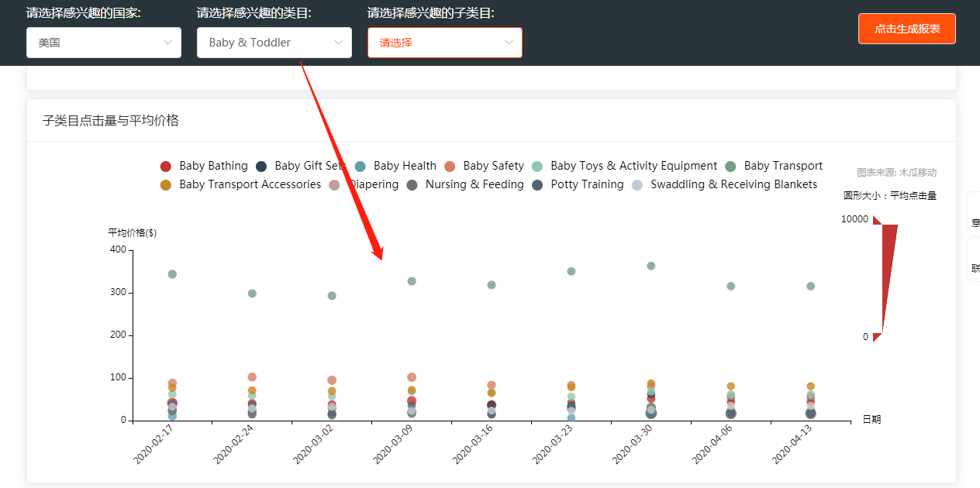Image resolution: width=980 pixels, height=488 pixels.
Task: Click Swaddling & Receiving Blankets legend icon
Action: [637, 185]
